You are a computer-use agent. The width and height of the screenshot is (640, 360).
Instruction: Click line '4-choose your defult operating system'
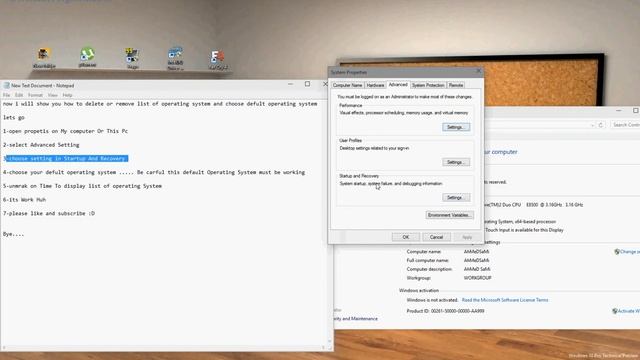[154, 172]
